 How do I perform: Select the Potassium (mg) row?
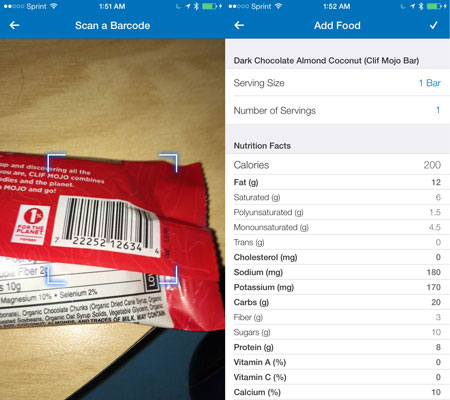337,287
